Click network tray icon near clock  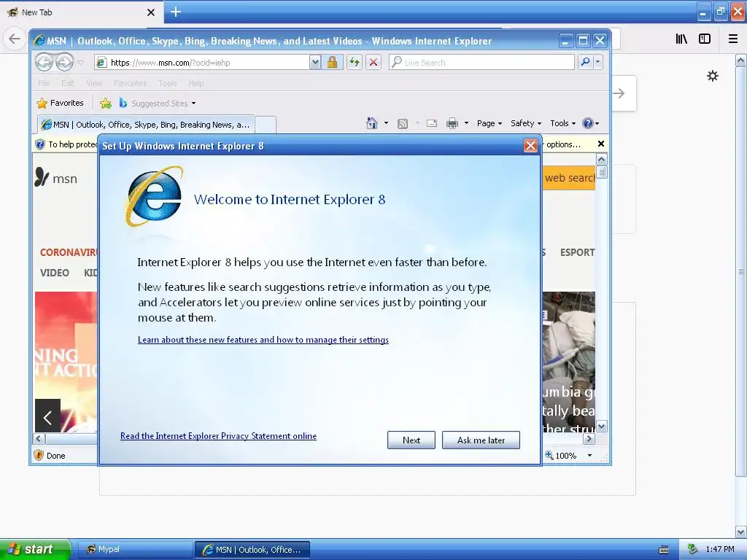tap(693, 549)
